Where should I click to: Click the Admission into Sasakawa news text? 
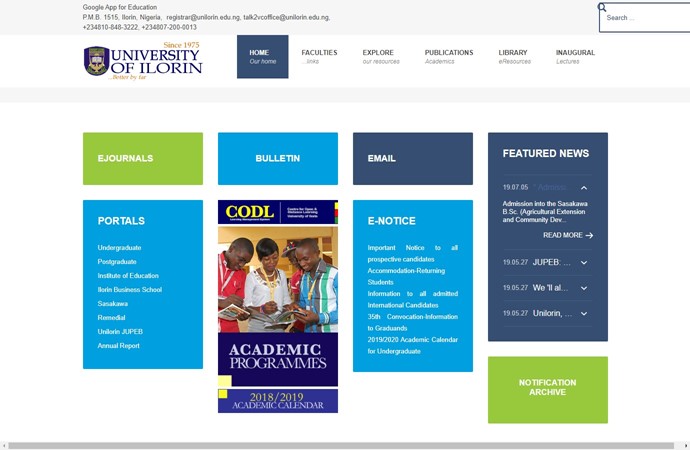545,212
